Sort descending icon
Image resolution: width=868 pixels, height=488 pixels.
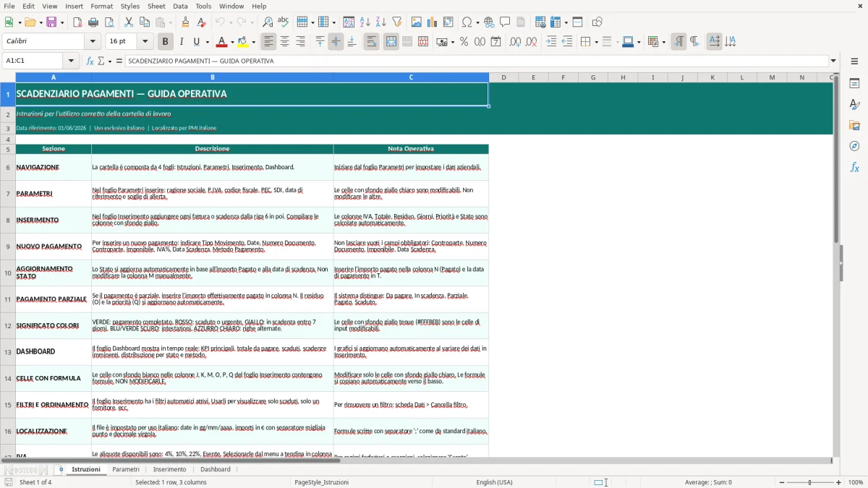click(x=381, y=22)
